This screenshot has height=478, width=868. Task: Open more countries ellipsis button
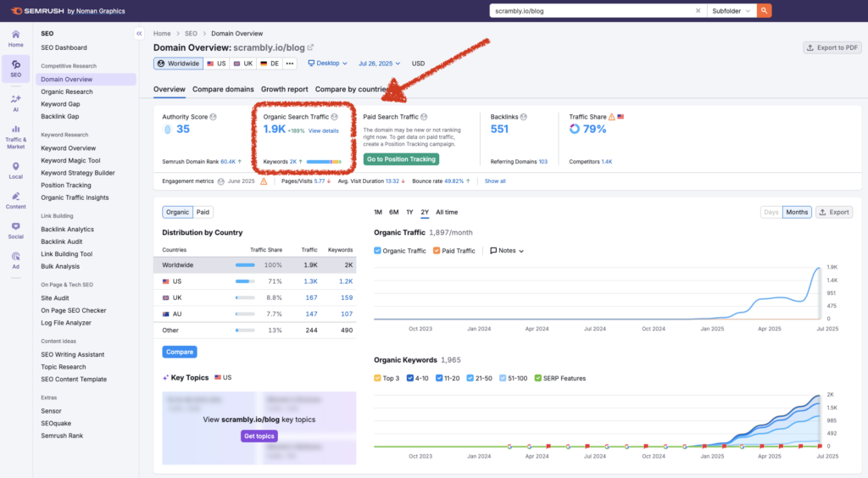[x=290, y=64]
